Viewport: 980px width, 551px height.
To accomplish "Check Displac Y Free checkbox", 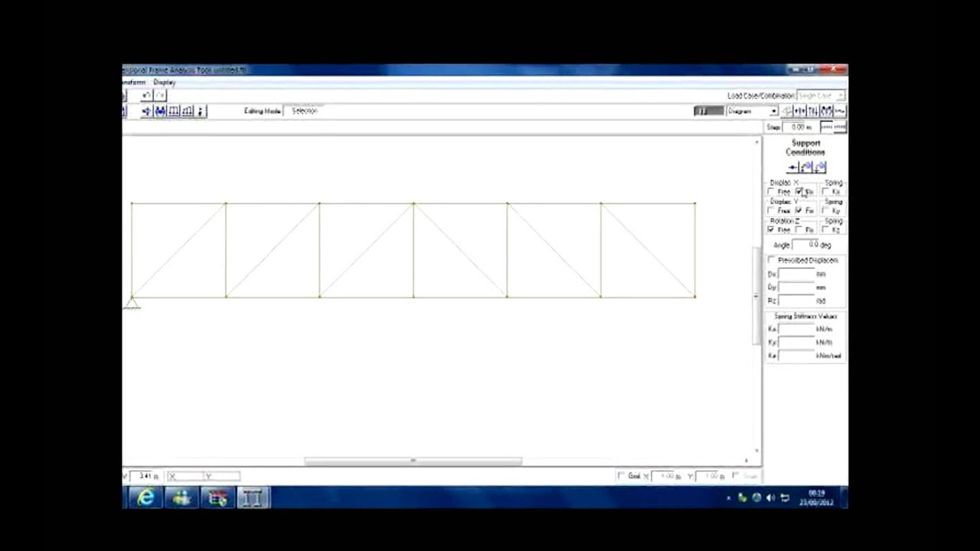I will coord(771,210).
